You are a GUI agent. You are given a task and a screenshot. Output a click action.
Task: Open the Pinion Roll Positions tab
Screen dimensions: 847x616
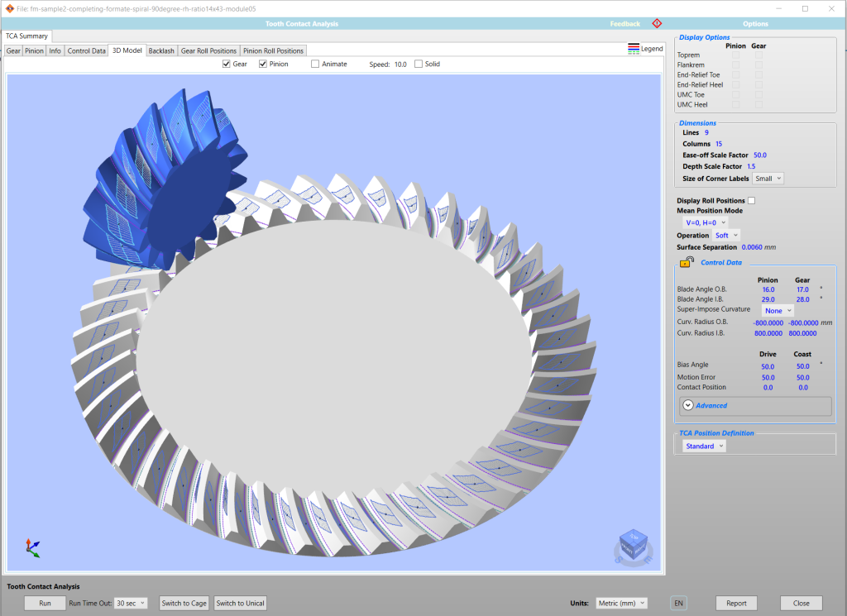tap(273, 50)
